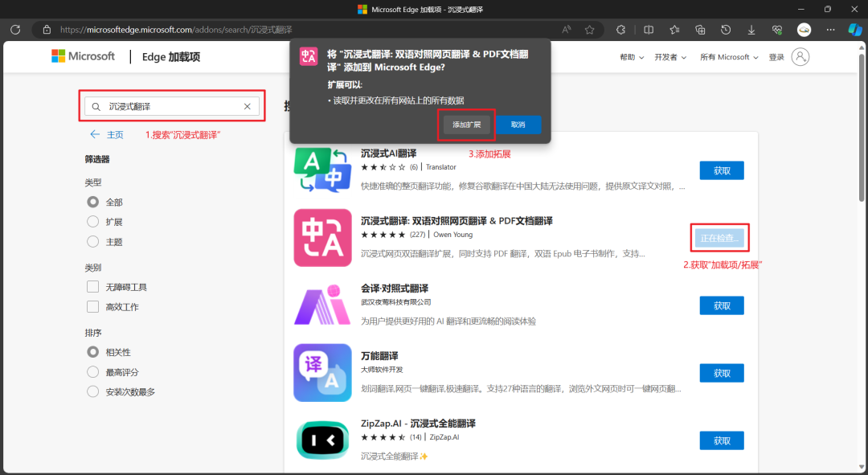Expand the 开发者 dropdown menu
Screen dimensions: 868x475
[670, 57]
